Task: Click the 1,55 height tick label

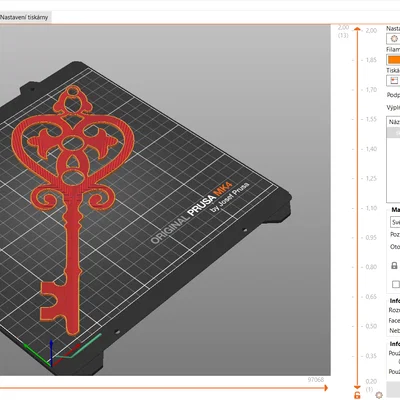Action: click(371, 119)
